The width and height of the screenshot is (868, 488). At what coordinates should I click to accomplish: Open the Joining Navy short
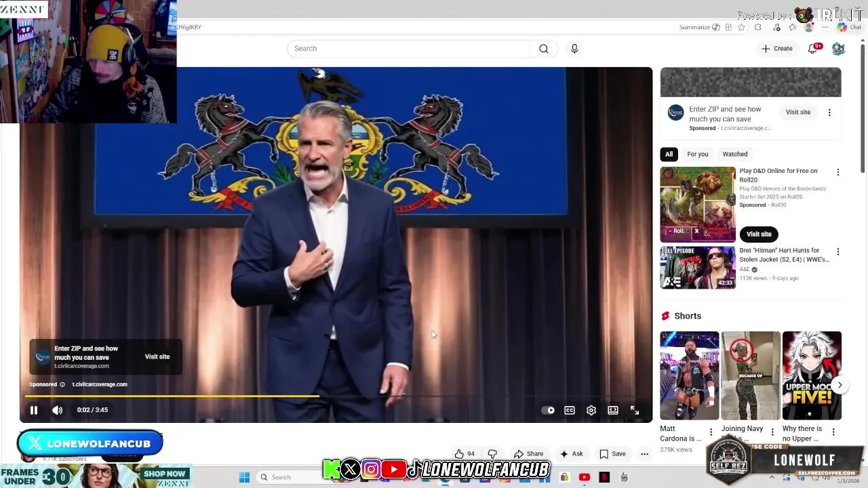[x=751, y=375]
